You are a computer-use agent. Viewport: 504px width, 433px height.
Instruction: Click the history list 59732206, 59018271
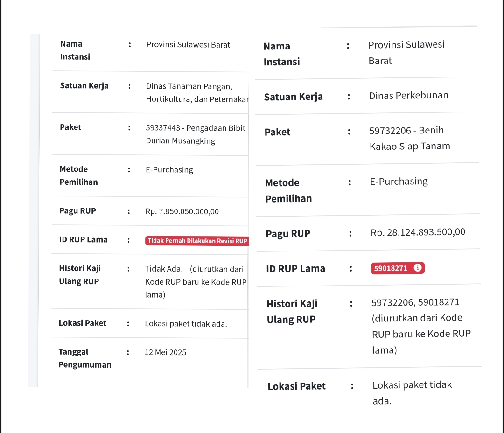(415, 302)
